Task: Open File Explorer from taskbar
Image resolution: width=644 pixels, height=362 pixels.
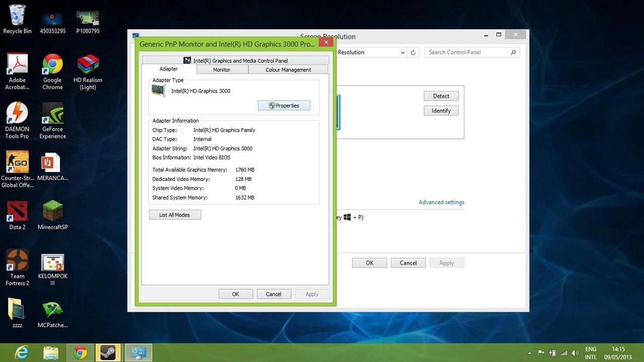Action: (x=50, y=352)
